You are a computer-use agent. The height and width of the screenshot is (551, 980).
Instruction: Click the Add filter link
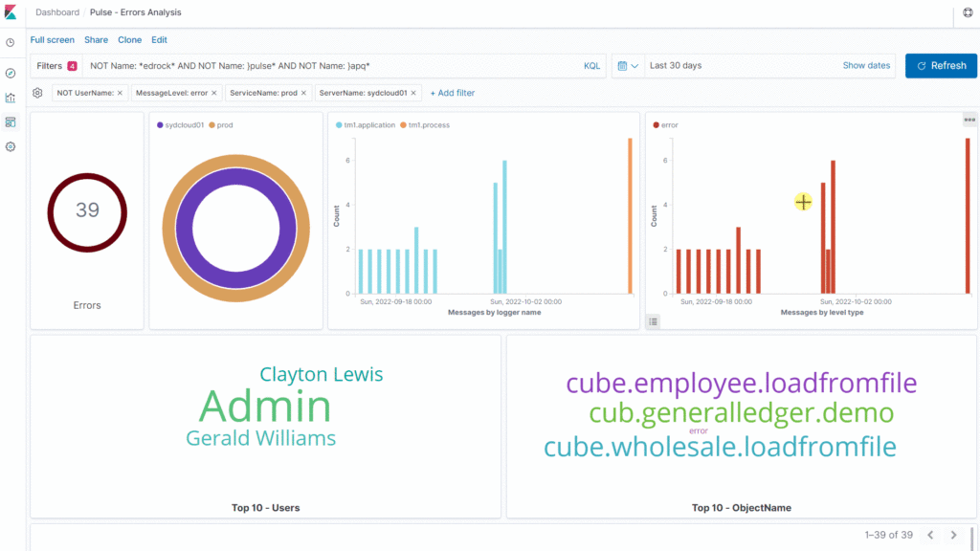click(452, 93)
